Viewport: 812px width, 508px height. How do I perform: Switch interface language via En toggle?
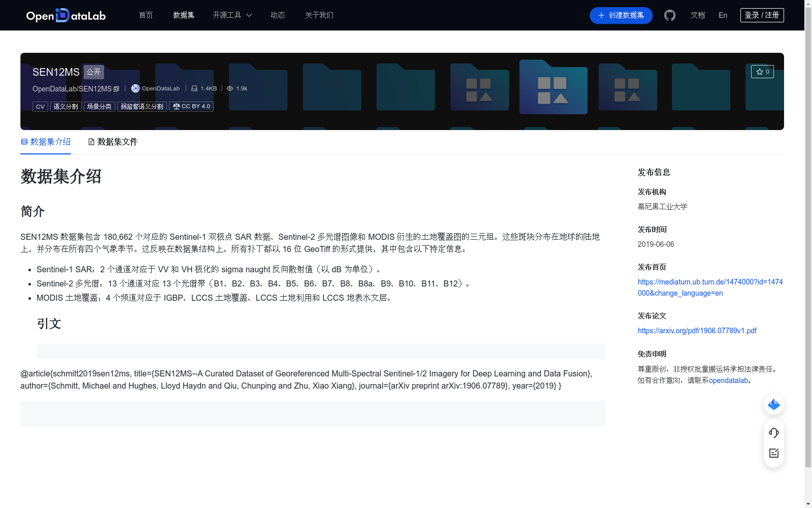(x=723, y=15)
